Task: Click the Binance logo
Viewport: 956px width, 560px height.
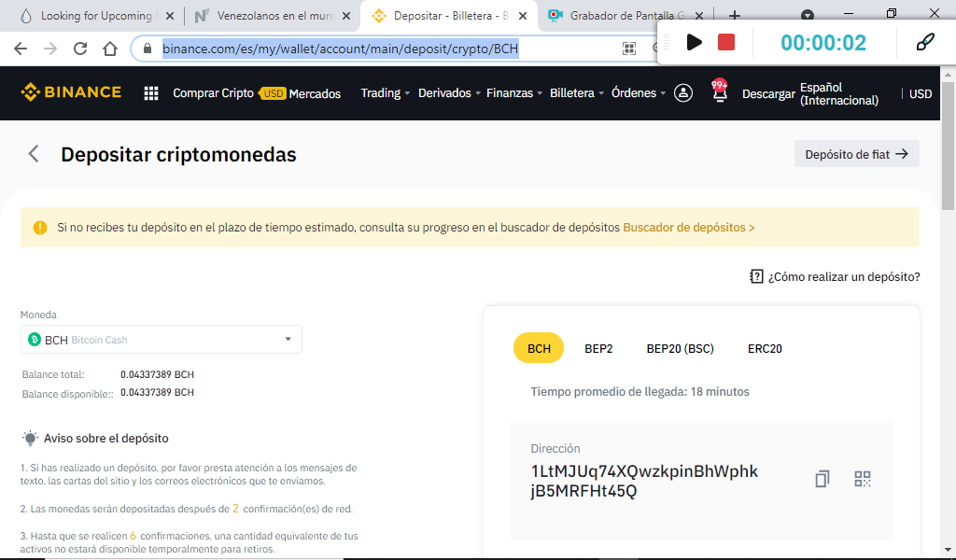Action: click(71, 92)
